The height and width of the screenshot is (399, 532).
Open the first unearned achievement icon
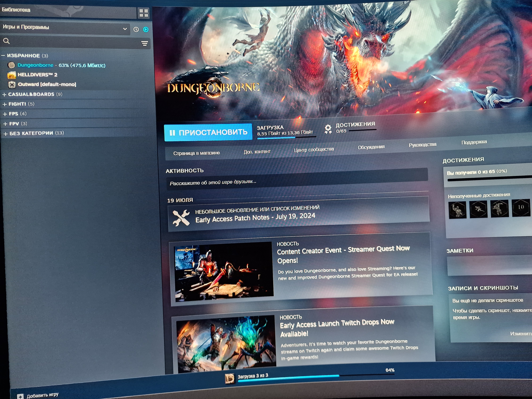coord(457,210)
